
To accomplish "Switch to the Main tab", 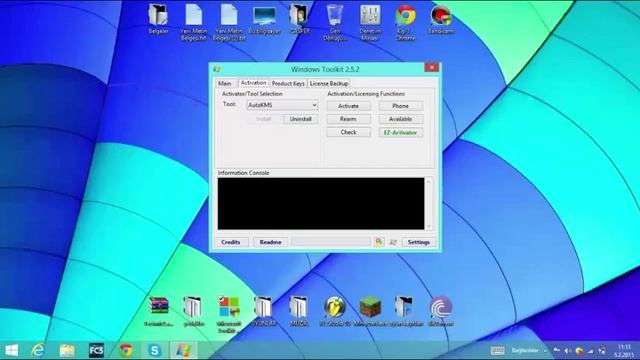I will click(x=224, y=83).
